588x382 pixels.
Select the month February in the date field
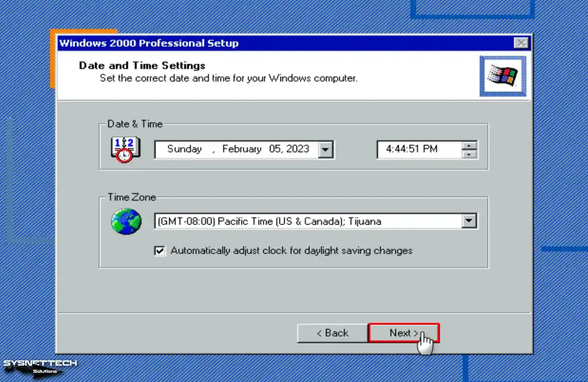[x=242, y=149]
